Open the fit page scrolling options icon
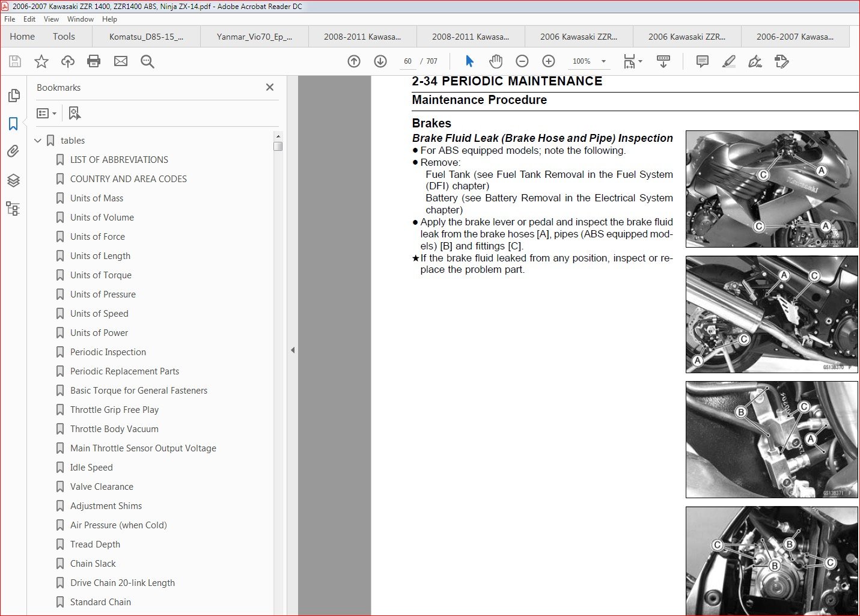860x616 pixels. click(633, 61)
